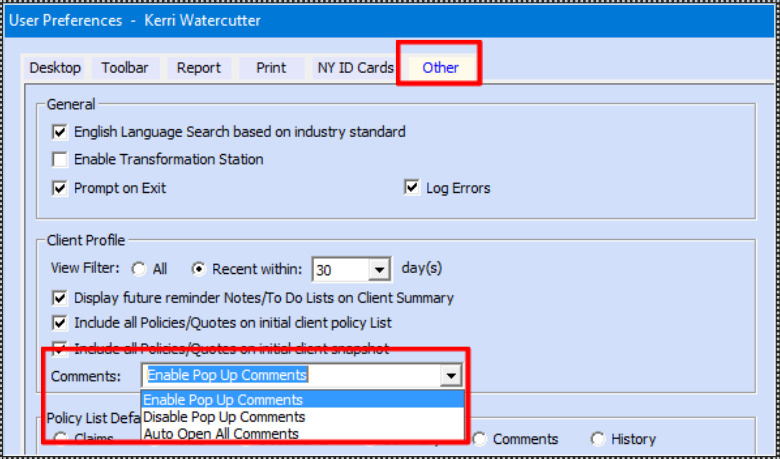780x459 pixels.
Task: Select the Report tab
Action: pos(199,68)
